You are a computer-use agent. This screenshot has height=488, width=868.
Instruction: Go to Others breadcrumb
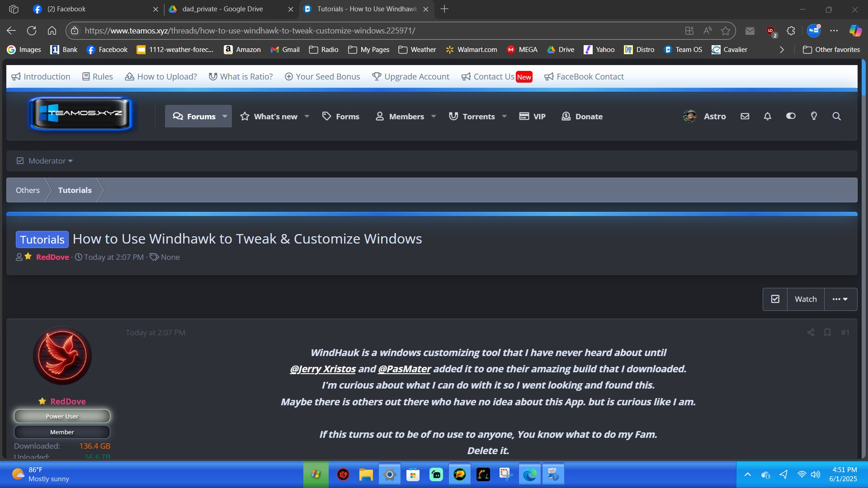28,190
